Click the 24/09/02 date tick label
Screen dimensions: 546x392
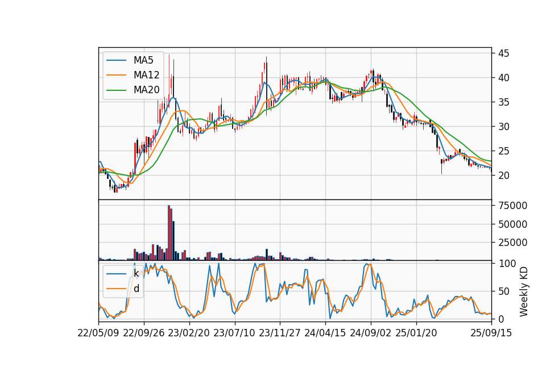pos(370,333)
